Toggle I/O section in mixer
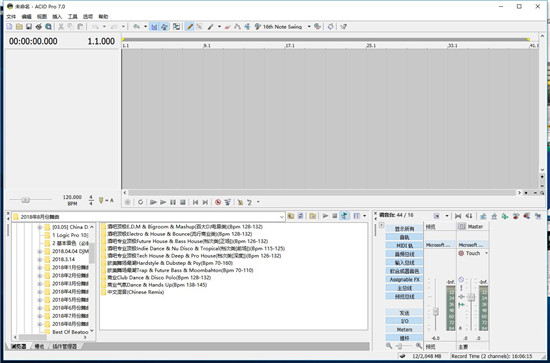The width and height of the screenshot is (550, 363). [404, 321]
